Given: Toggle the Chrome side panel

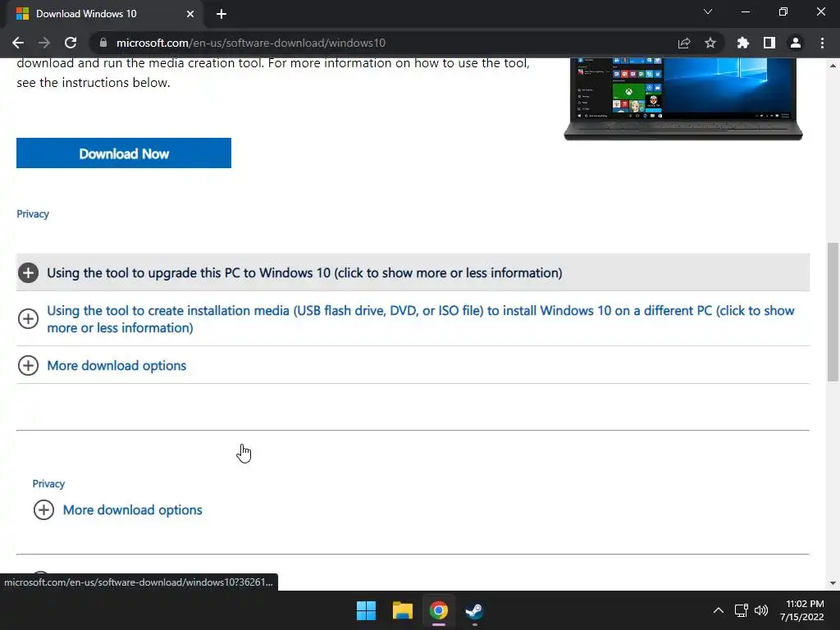Looking at the screenshot, I should 769,43.
